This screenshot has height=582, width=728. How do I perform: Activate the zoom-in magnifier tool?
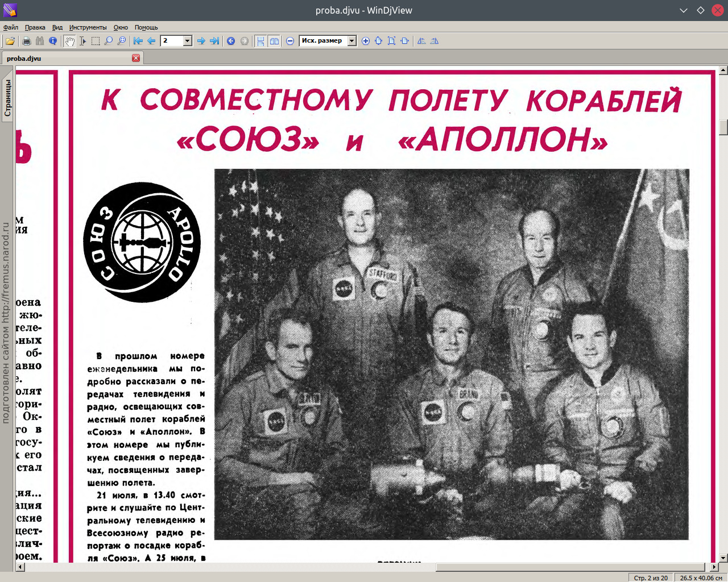coord(122,41)
